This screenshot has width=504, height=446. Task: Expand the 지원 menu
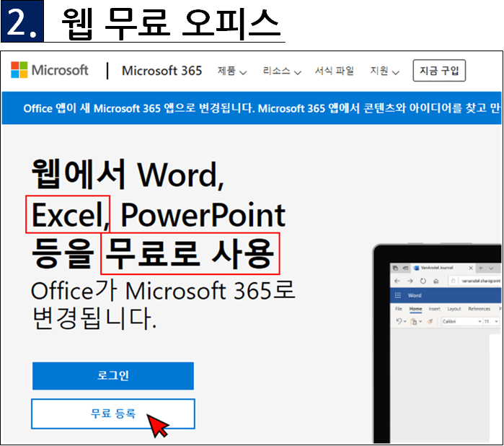(x=384, y=71)
